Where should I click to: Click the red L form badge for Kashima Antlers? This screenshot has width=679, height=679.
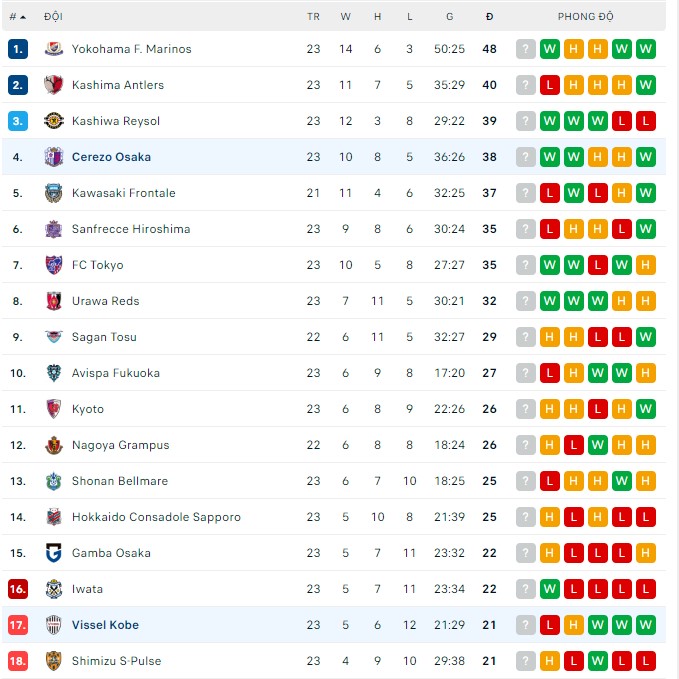[x=549, y=85]
